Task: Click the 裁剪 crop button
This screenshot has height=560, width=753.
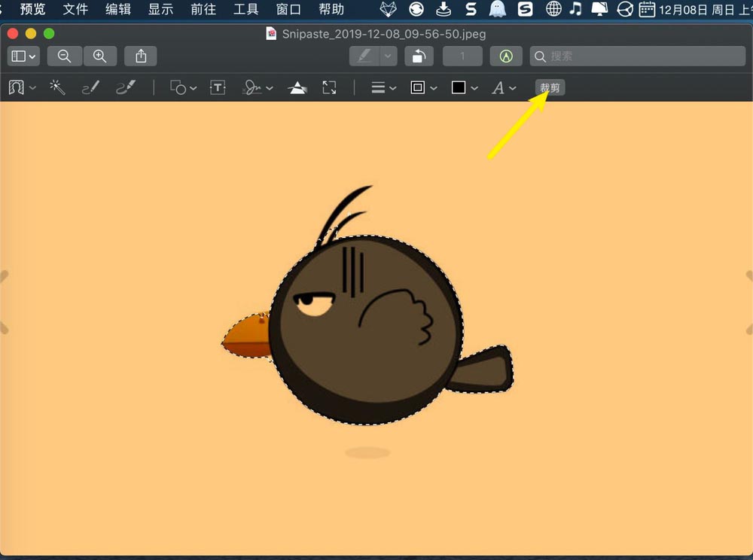Action: [550, 87]
